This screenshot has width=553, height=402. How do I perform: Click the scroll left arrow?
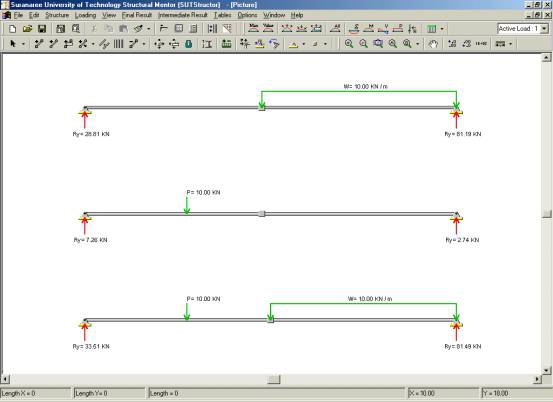(x=5, y=379)
